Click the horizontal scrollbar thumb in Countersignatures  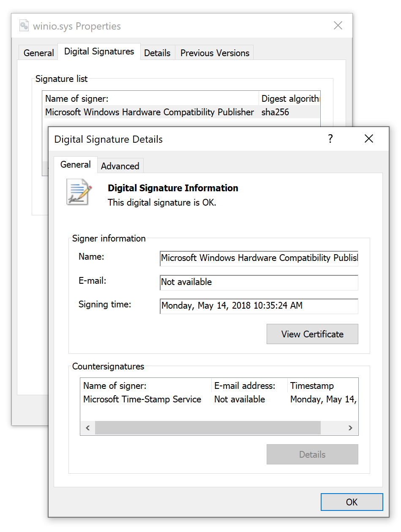[x=208, y=428]
